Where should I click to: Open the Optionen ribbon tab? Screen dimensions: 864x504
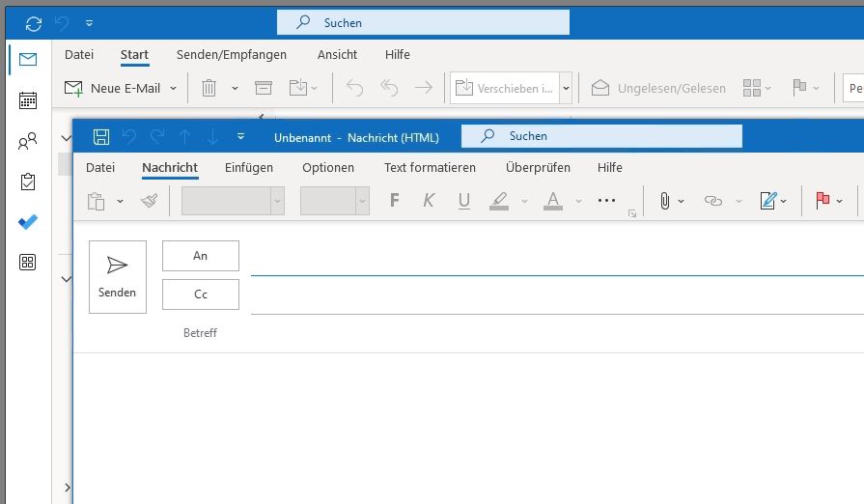pyautogui.click(x=328, y=167)
